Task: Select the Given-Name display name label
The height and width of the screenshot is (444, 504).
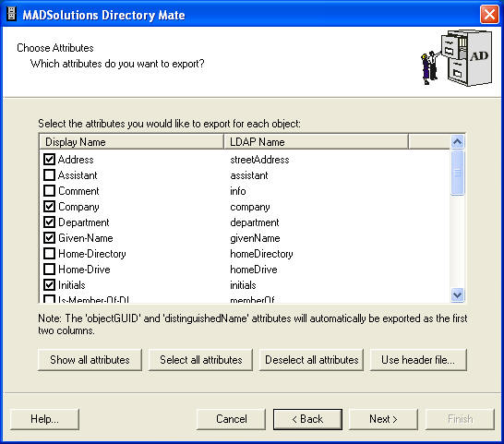Action: 86,238
